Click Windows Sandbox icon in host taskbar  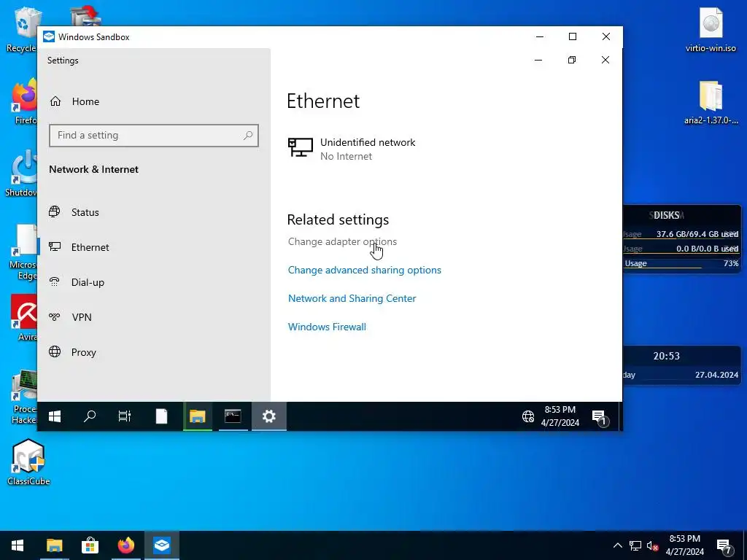[162, 545]
